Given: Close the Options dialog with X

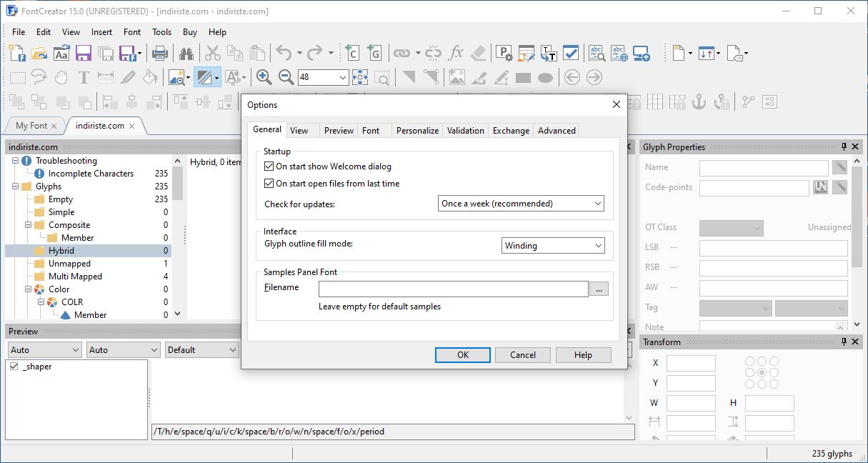Looking at the screenshot, I should 617,105.
